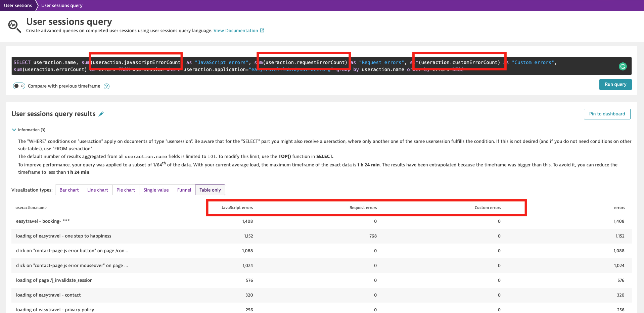Sort by Request errors column header
Viewport: 644px width, 313px height.
coord(363,208)
